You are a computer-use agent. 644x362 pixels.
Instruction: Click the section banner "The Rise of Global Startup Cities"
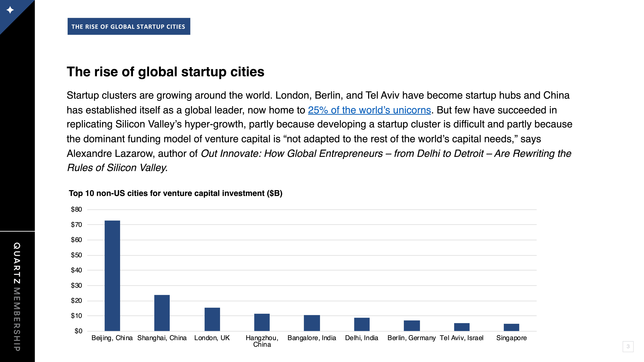click(x=129, y=26)
